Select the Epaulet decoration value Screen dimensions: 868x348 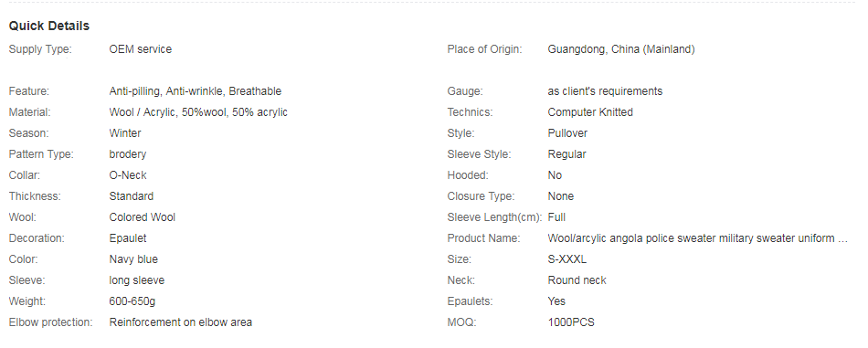128,238
